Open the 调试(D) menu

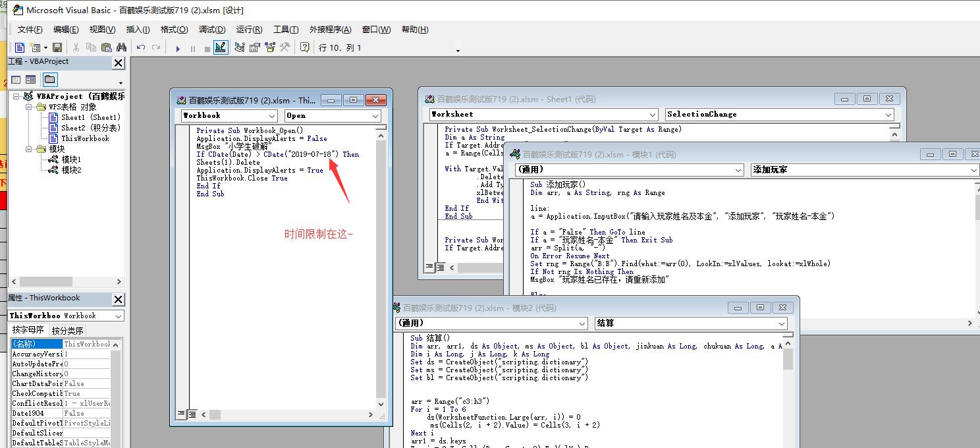click(212, 30)
